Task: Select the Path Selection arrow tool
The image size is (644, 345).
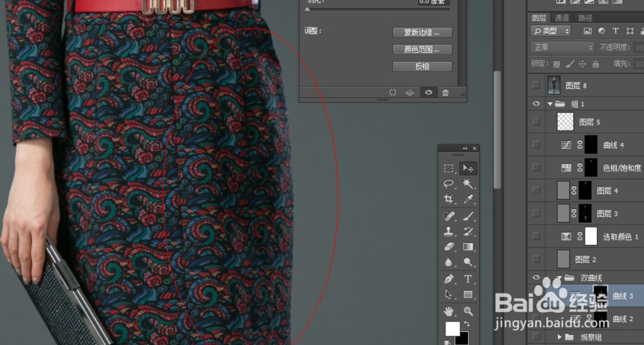Action: pyautogui.click(x=448, y=295)
